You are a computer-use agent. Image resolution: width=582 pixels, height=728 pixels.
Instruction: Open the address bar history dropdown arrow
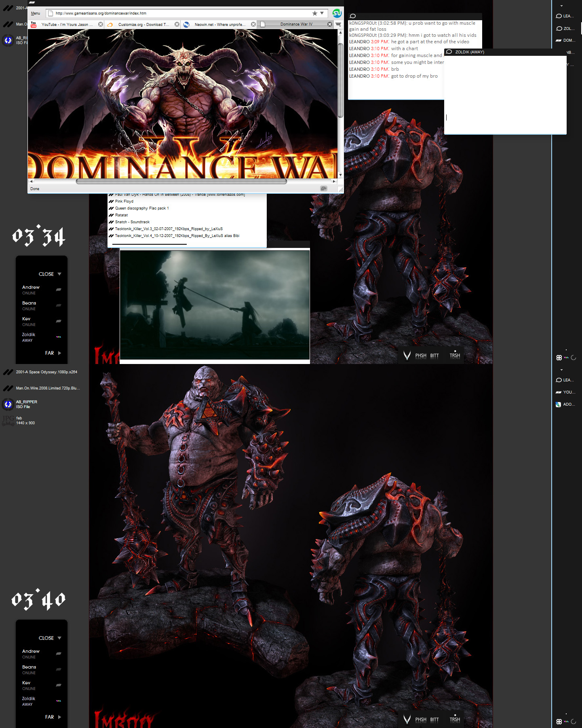(x=322, y=13)
